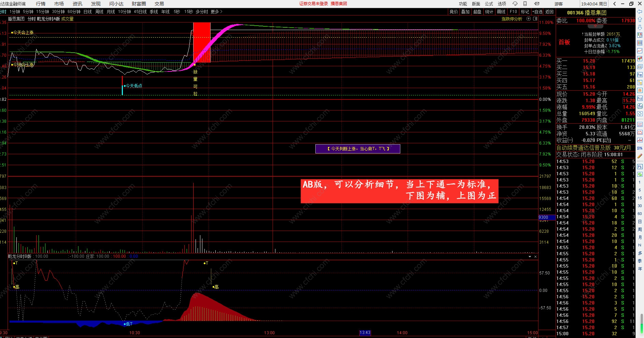Open the 发现 menu
The height and width of the screenshot is (338, 644).
[x=96, y=4]
